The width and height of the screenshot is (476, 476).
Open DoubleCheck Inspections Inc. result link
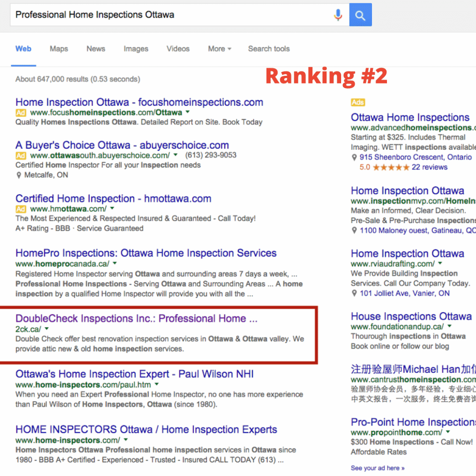coord(136,318)
